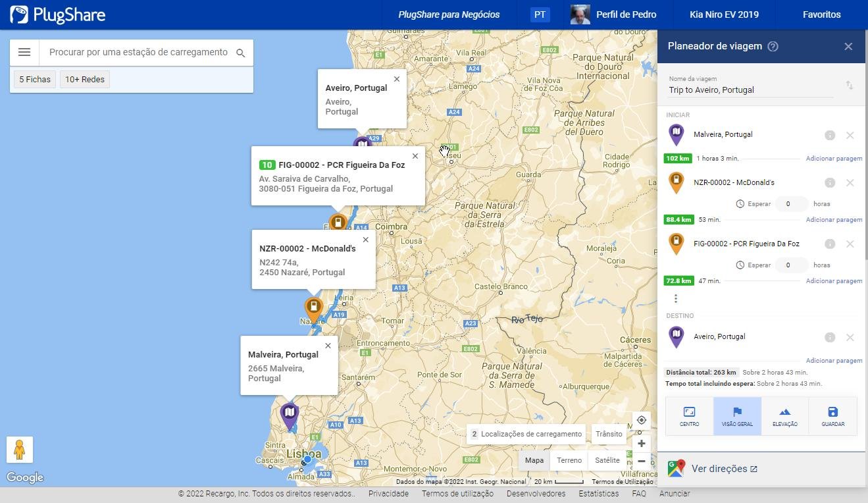Center map on my location

(x=642, y=420)
